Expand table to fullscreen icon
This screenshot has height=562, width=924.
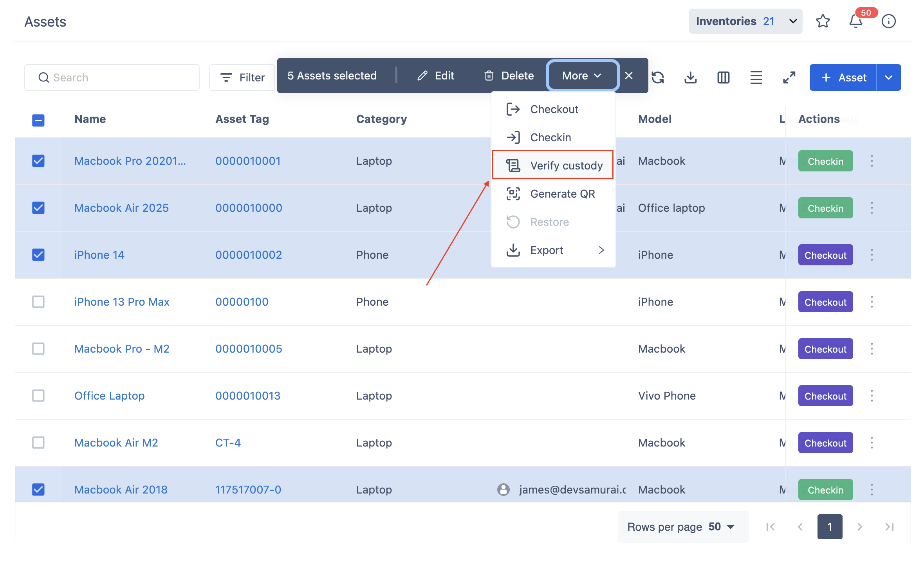point(789,77)
